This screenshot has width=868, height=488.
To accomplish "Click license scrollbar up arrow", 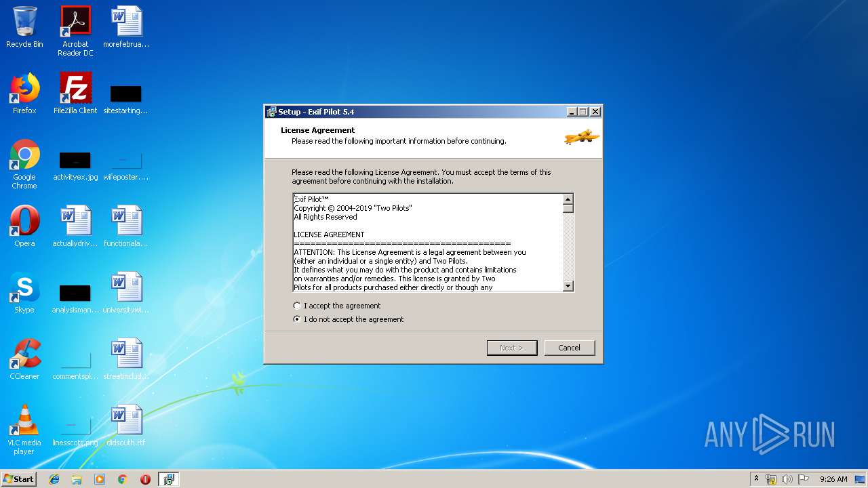I will coord(568,199).
